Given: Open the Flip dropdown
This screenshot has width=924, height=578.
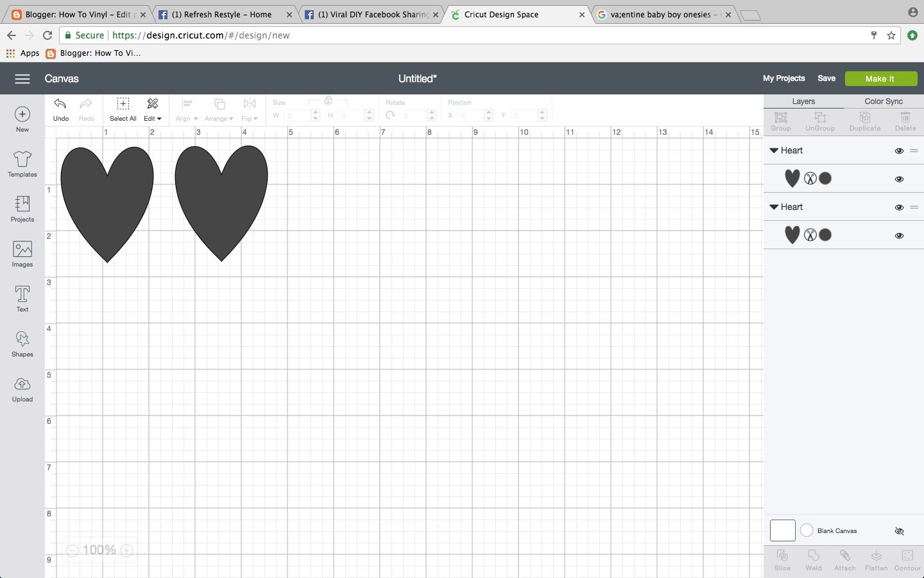Looking at the screenshot, I should click(x=250, y=109).
